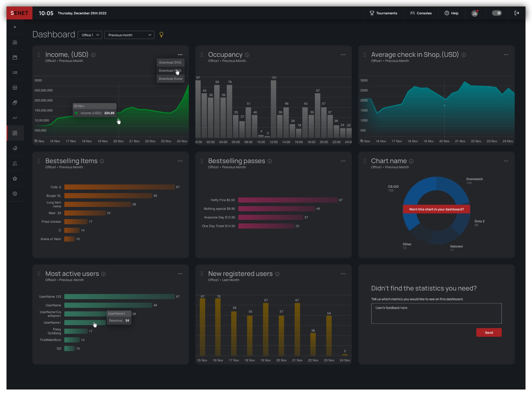This screenshot has width=532, height=396.
Task: Click the sidebar Dashboard panel icon
Action: (15, 133)
